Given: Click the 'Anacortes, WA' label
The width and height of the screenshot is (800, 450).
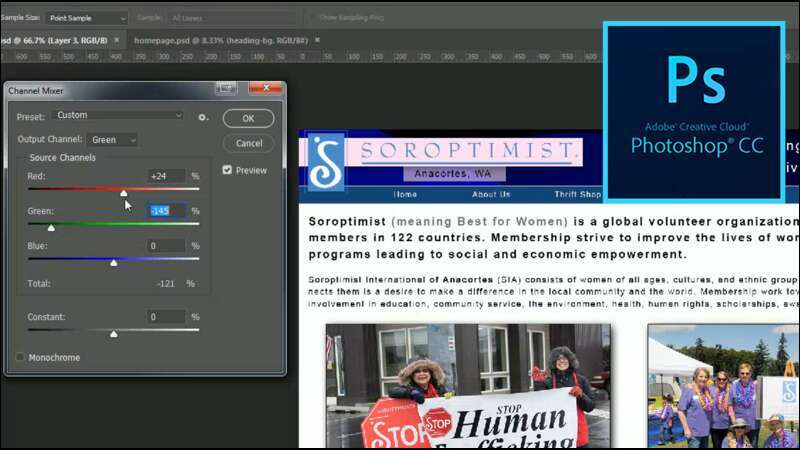Looking at the screenshot, I should click(x=454, y=174).
